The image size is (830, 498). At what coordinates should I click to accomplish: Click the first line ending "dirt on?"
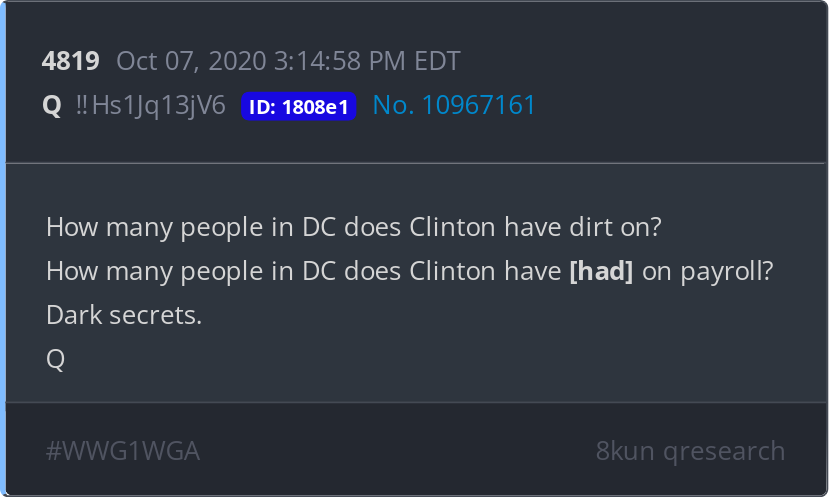coord(354,227)
